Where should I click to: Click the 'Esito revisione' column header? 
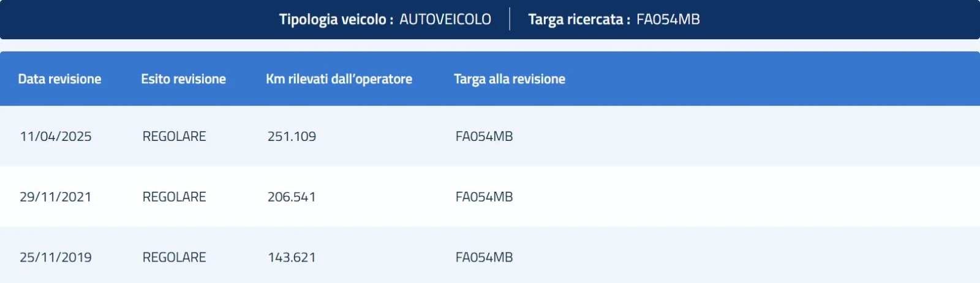click(x=183, y=79)
